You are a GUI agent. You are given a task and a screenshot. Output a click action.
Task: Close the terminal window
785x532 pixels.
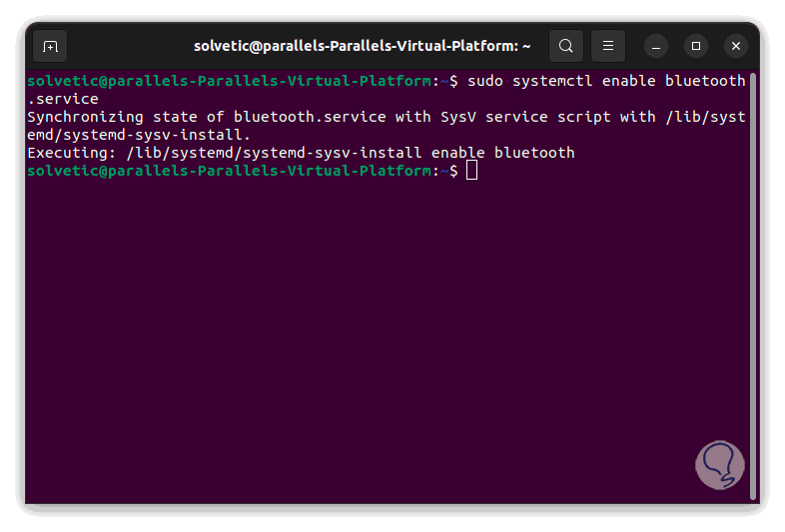(736, 46)
